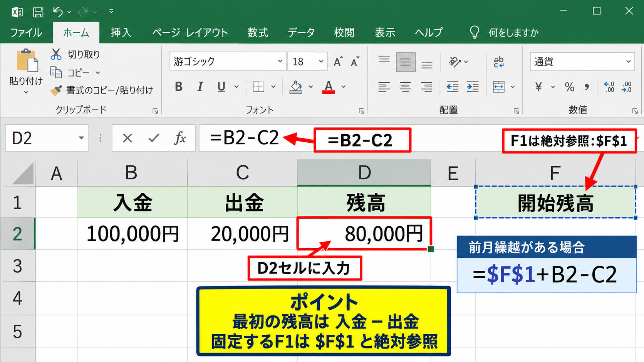The image size is (644, 362).
Task: Click the borders grid icon
Action: (258, 87)
